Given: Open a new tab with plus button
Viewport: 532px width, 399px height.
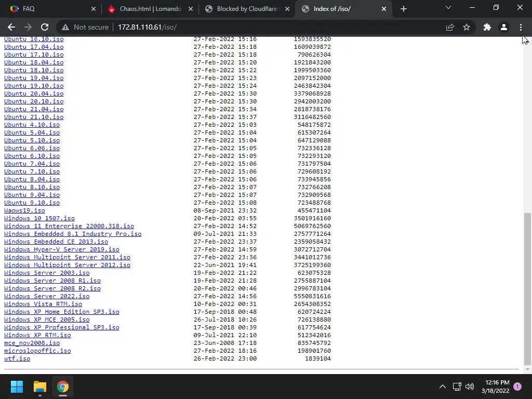Looking at the screenshot, I should (x=403, y=9).
